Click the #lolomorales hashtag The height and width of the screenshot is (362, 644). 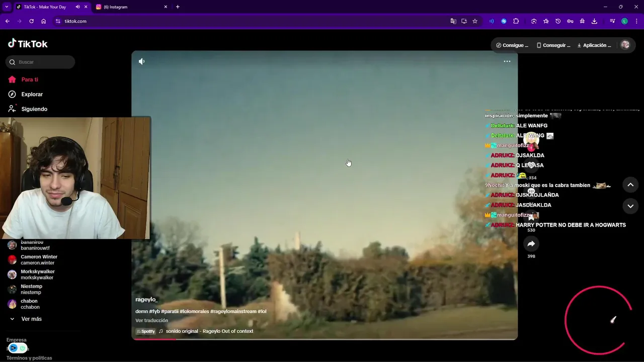click(194, 311)
